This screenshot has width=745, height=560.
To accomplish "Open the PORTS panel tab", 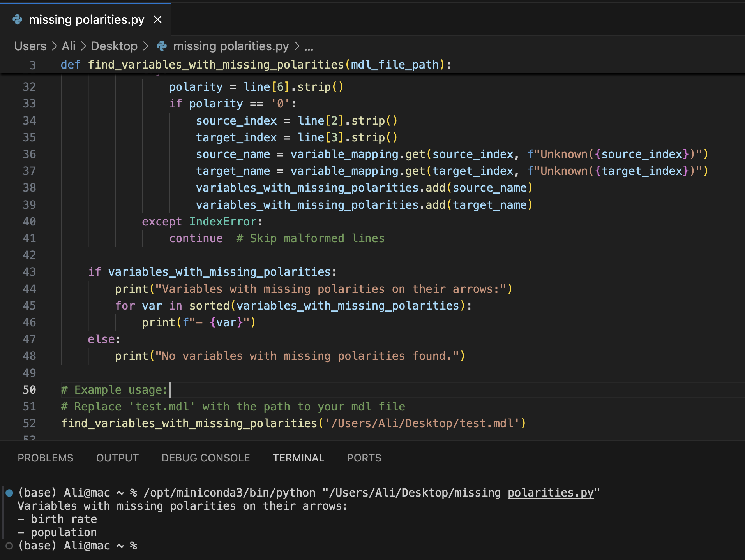I will pyautogui.click(x=364, y=458).
